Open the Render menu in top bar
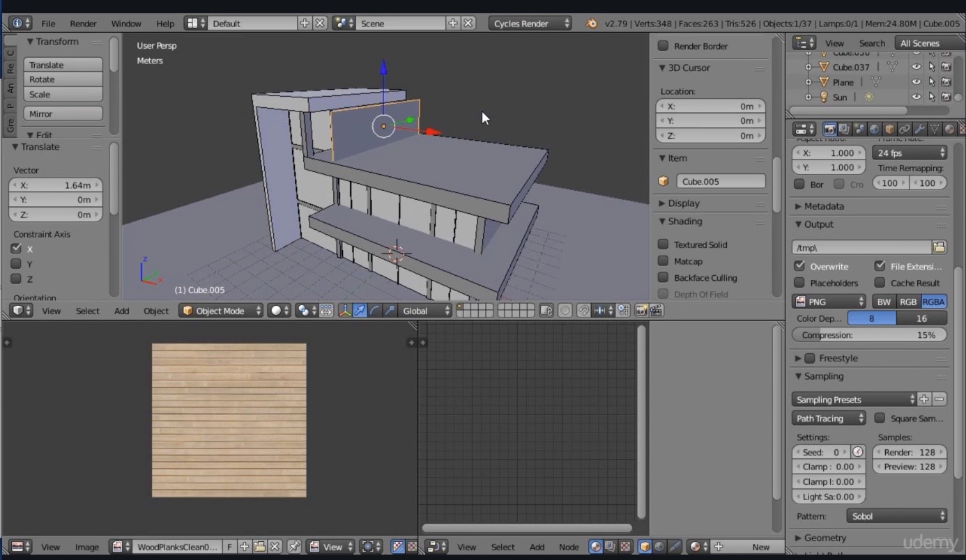This screenshot has width=966, height=560. pos(83,24)
